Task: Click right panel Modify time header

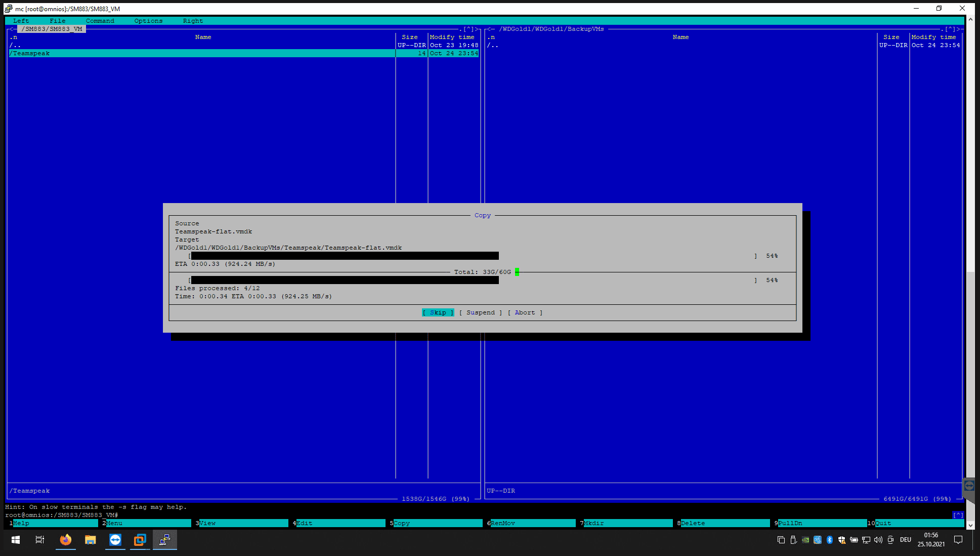Action: point(934,37)
